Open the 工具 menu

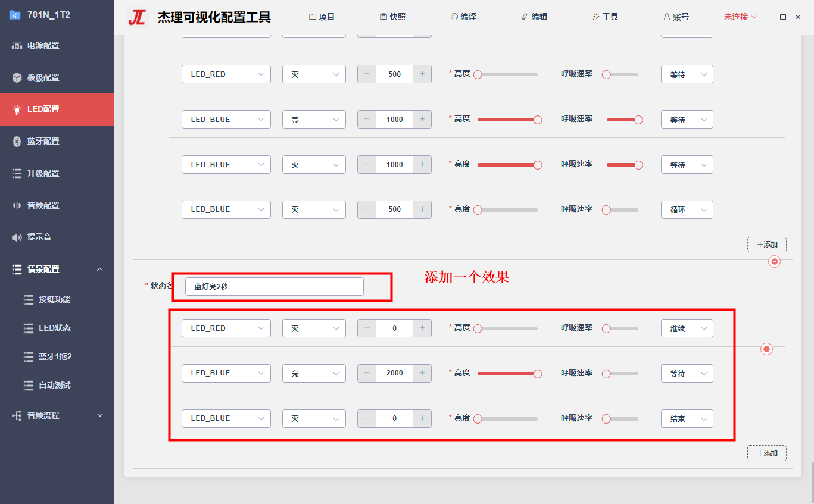coord(605,17)
